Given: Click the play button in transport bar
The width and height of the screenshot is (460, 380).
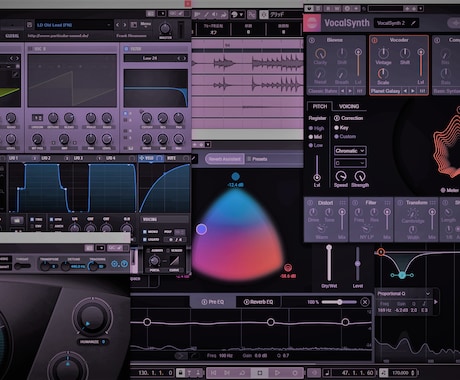Looking at the screenshot, I should (277, 373).
